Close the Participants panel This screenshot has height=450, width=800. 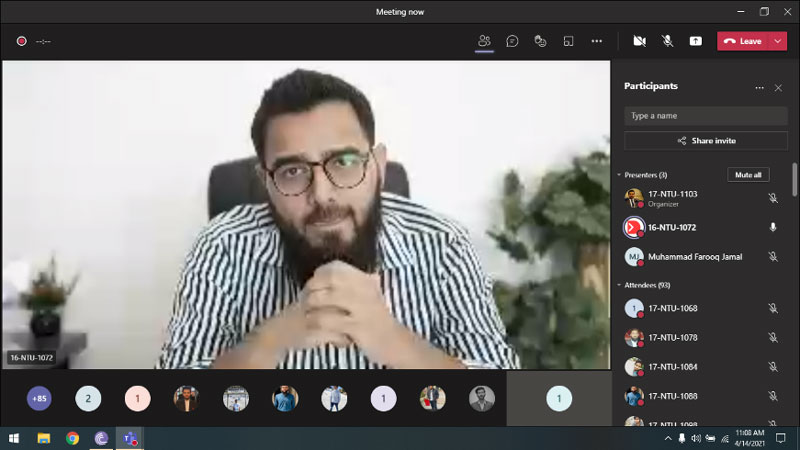778,87
